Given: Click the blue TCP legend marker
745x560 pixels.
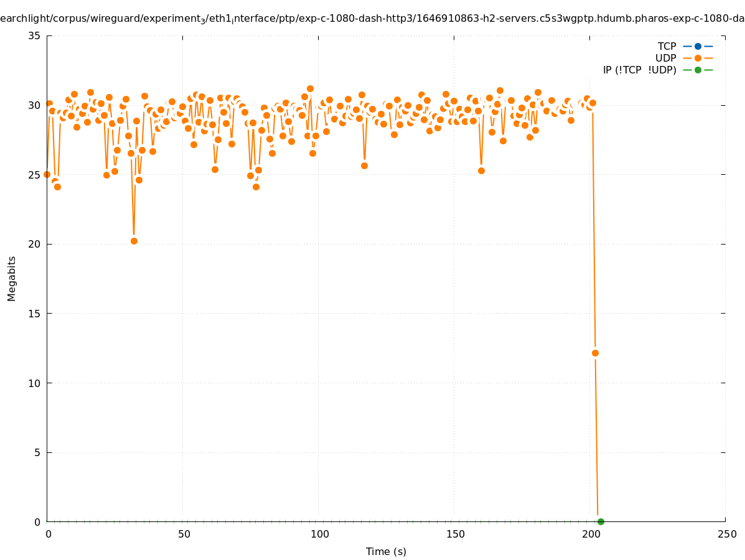Looking at the screenshot, I should pos(698,46).
